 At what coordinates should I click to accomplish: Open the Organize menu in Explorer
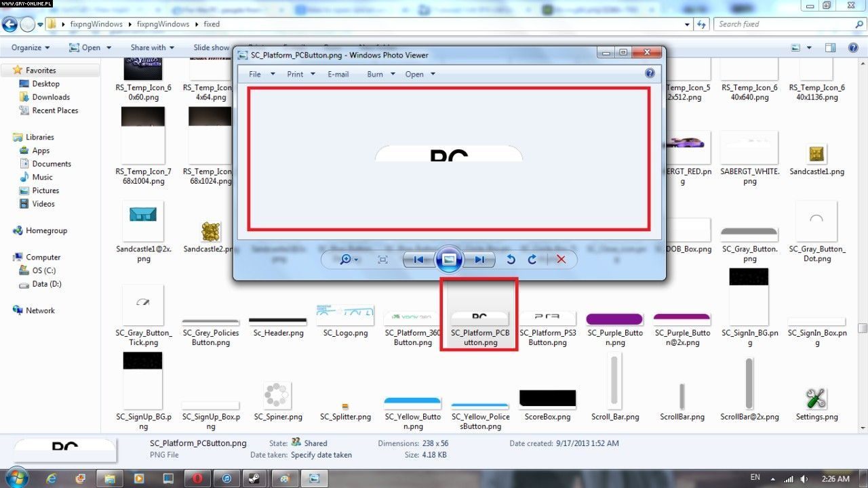(31, 47)
